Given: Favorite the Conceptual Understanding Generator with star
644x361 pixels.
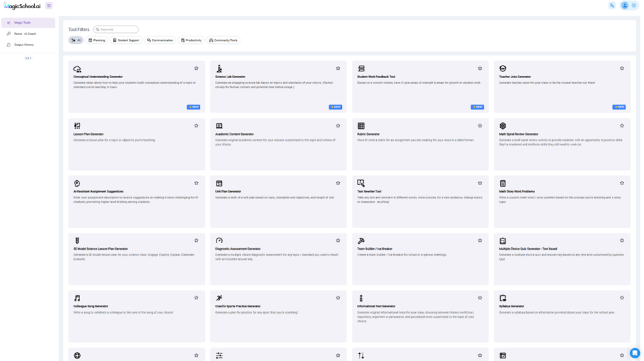Looking at the screenshot, I should [x=197, y=69].
